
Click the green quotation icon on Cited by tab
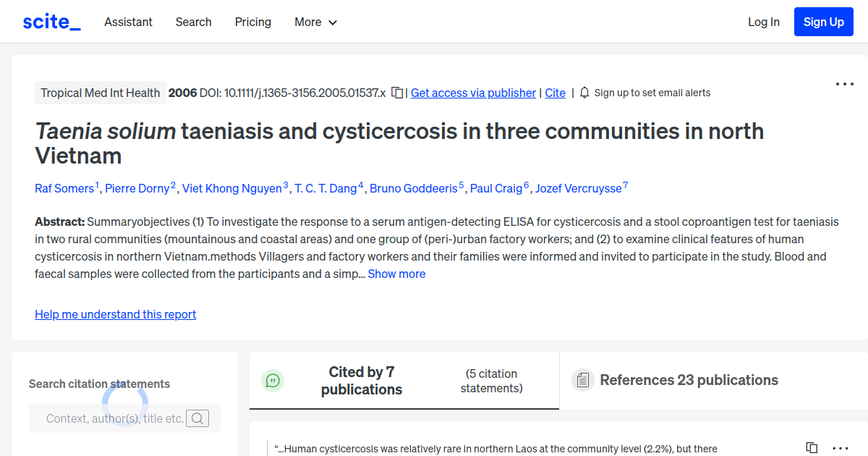coord(273,380)
